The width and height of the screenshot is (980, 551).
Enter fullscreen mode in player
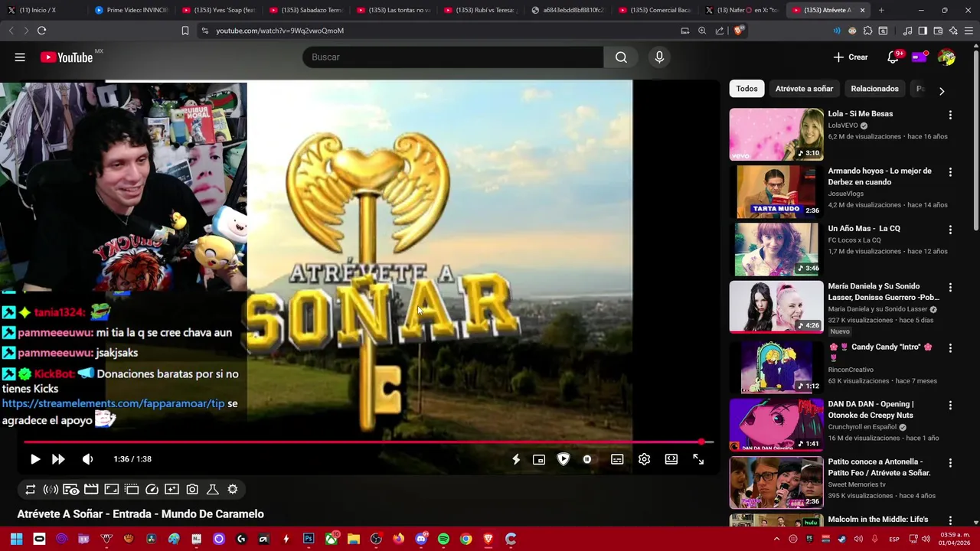click(x=698, y=459)
